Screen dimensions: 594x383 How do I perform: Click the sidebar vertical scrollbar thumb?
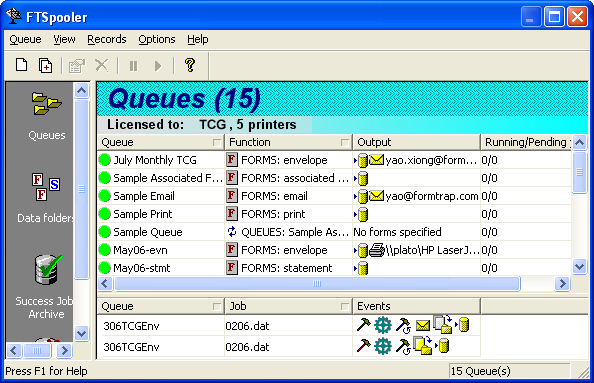pyautogui.click(x=81, y=189)
